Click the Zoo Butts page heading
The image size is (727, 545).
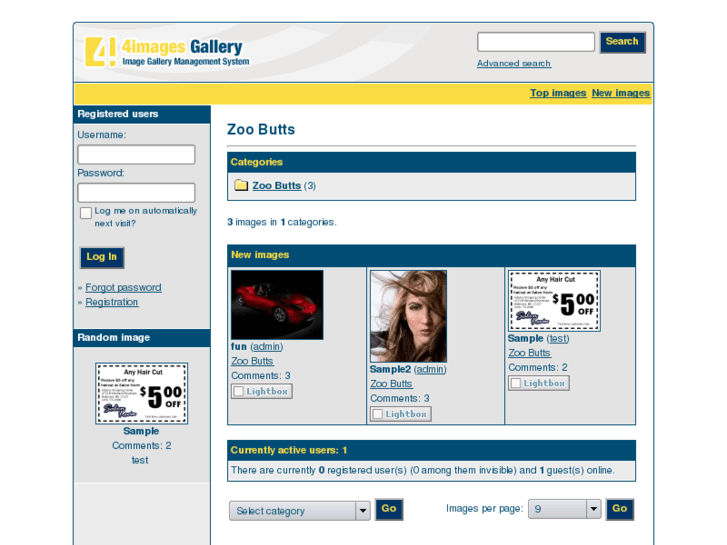click(x=261, y=129)
